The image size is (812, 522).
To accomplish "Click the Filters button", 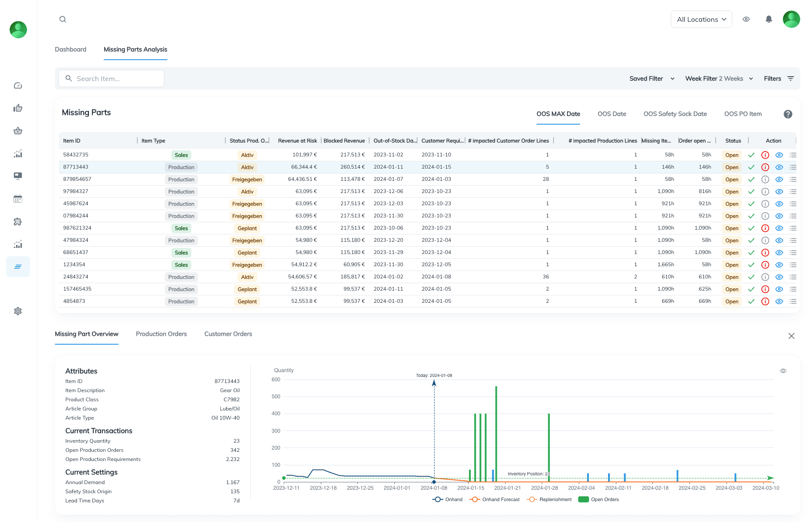I will [x=778, y=78].
